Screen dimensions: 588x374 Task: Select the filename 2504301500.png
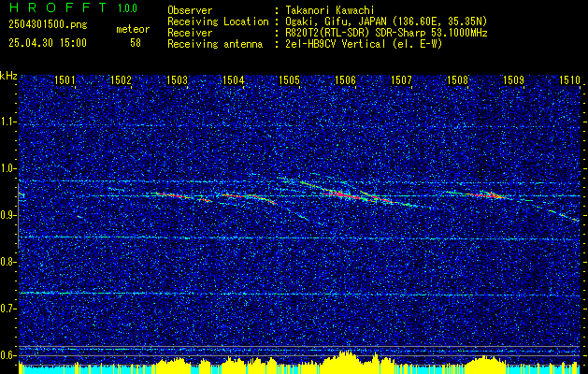48,25
